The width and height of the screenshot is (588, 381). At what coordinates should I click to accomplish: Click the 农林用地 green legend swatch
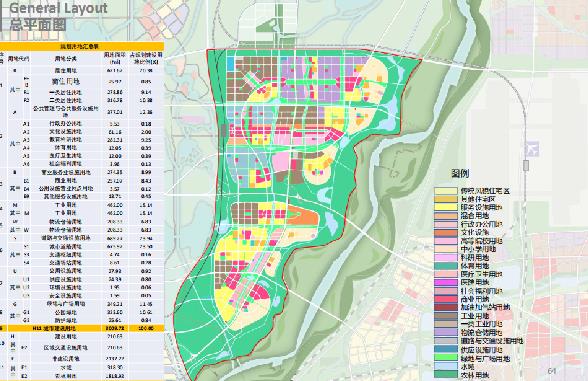point(446,374)
